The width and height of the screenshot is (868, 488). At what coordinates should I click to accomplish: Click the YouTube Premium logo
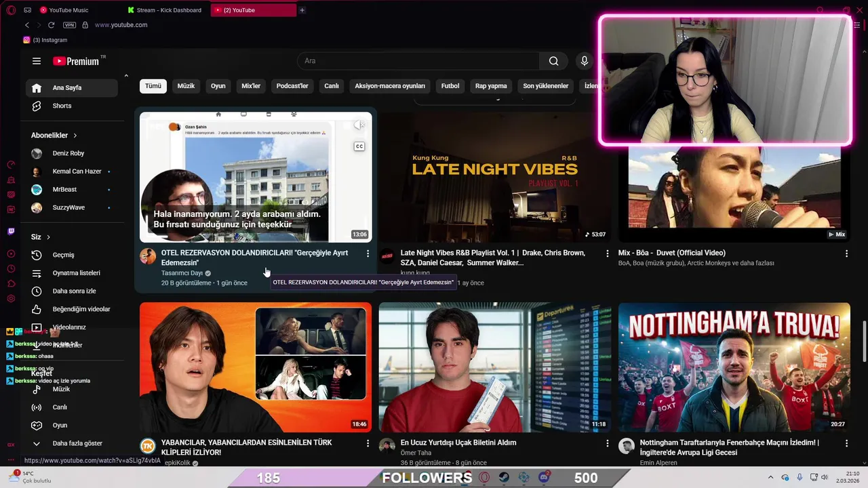pyautogui.click(x=76, y=61)
